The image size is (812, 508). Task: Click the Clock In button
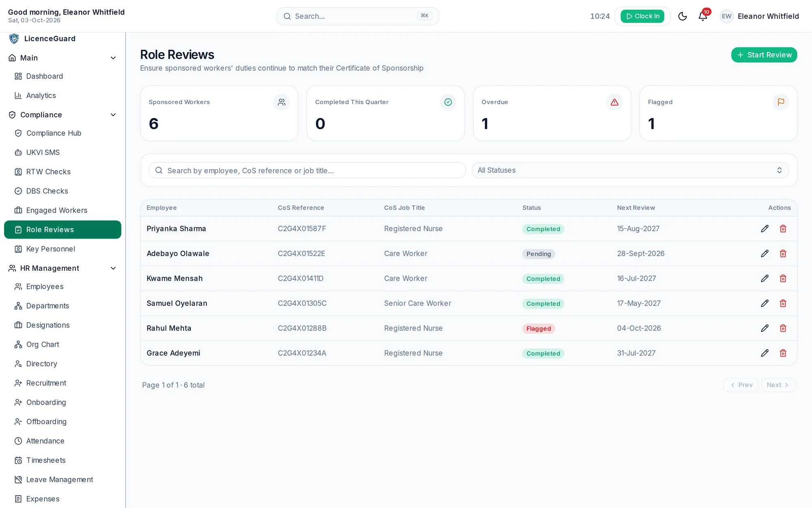click(642, 16)
